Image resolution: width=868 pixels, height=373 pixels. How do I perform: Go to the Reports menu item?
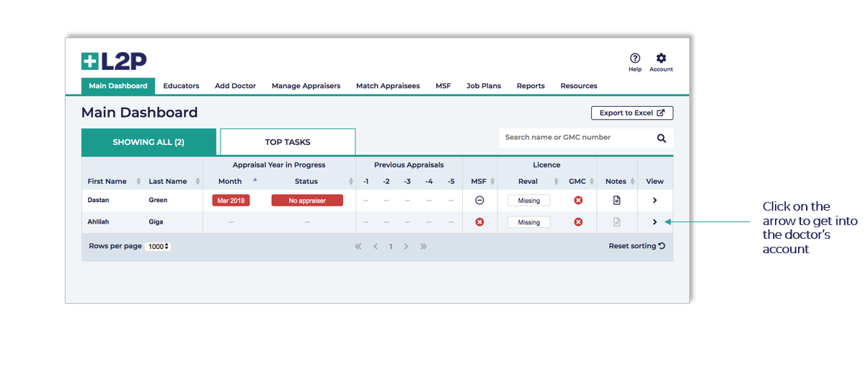click(531, 86)
